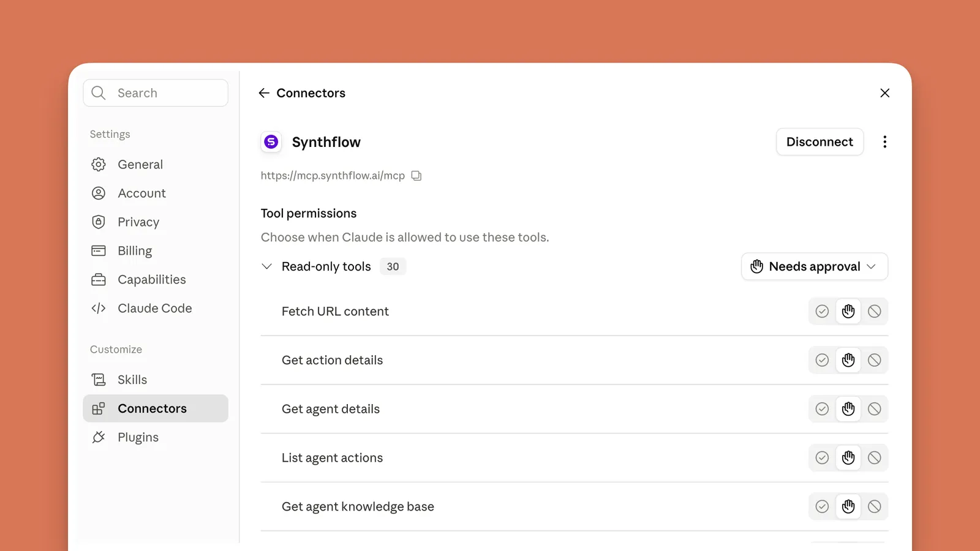The image size is (980, 551).
Task: Open Account settings
Action: click(x=156, y=193)
